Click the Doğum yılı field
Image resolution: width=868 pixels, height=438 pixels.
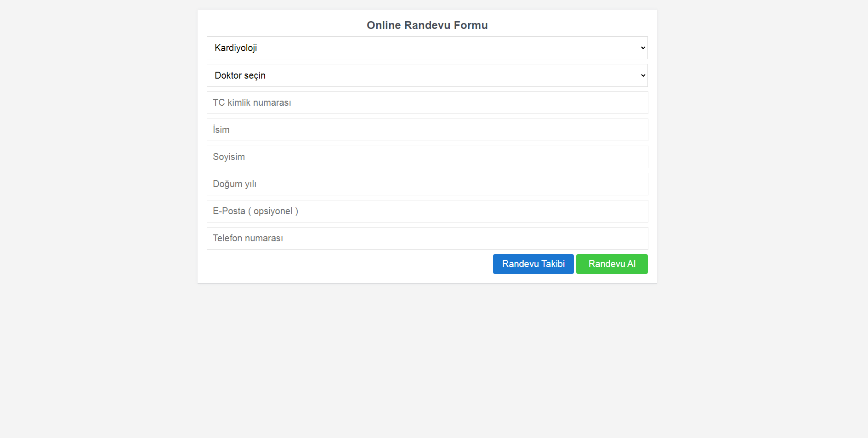pyautogui.click(x=427, y=184)
